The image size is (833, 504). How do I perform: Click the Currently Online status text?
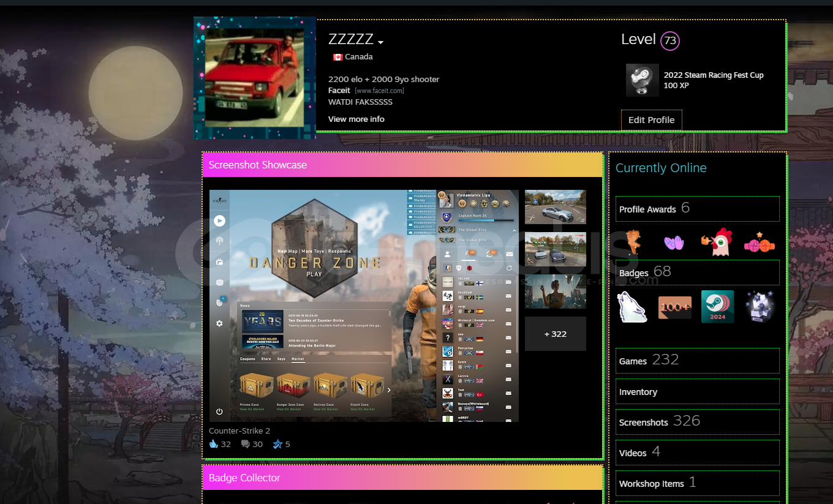661,168
